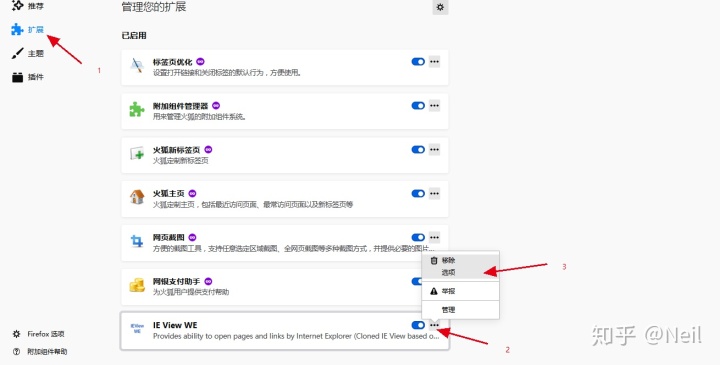Click description '用来管理火狐的附加组件系统'
Viewport: 720px width, 365px height.
coord(200,117)
